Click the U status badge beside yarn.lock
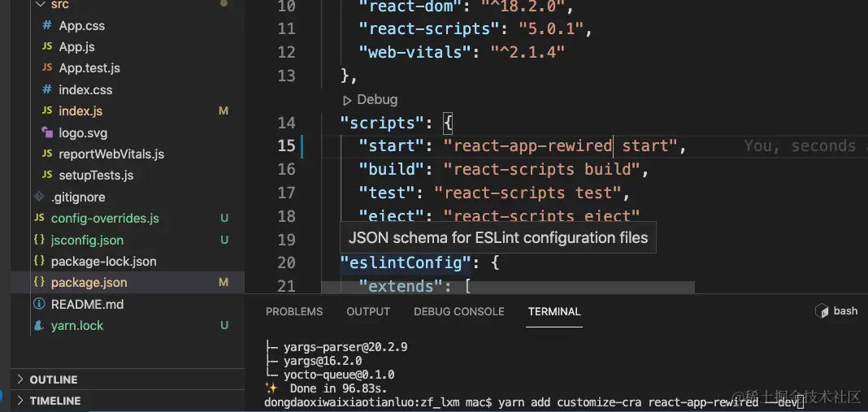This screenshot has width=868, height=412. (x=224, y=326)
